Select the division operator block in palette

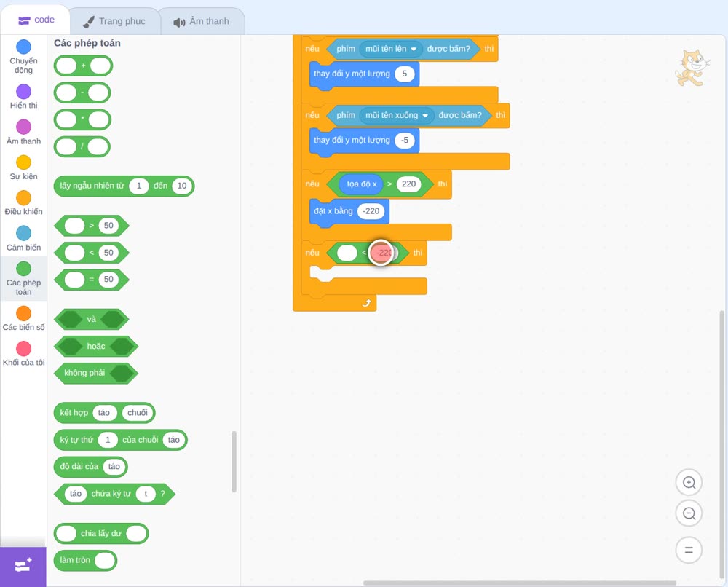click(x=82, y=147)
